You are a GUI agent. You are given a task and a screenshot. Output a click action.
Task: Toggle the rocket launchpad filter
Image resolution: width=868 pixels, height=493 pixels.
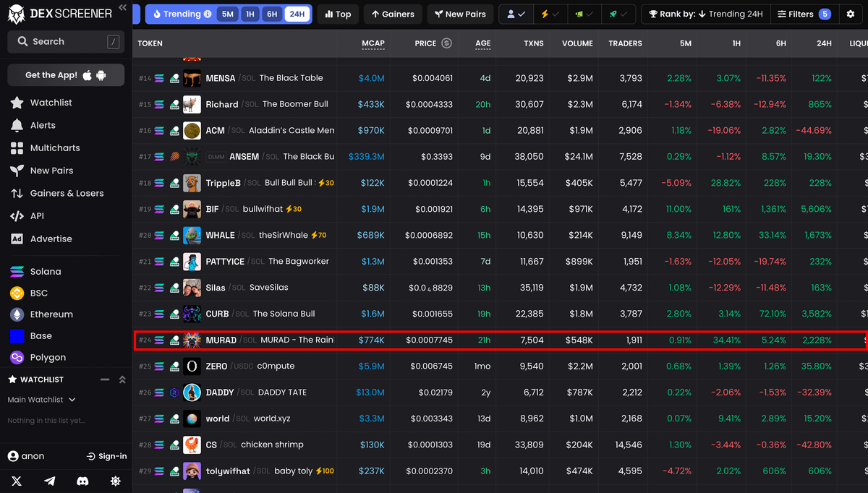tap(618, 14)
